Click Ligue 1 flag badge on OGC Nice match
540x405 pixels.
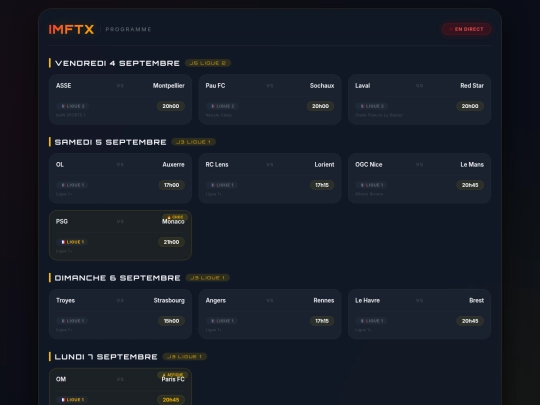[x=372, y=185]
